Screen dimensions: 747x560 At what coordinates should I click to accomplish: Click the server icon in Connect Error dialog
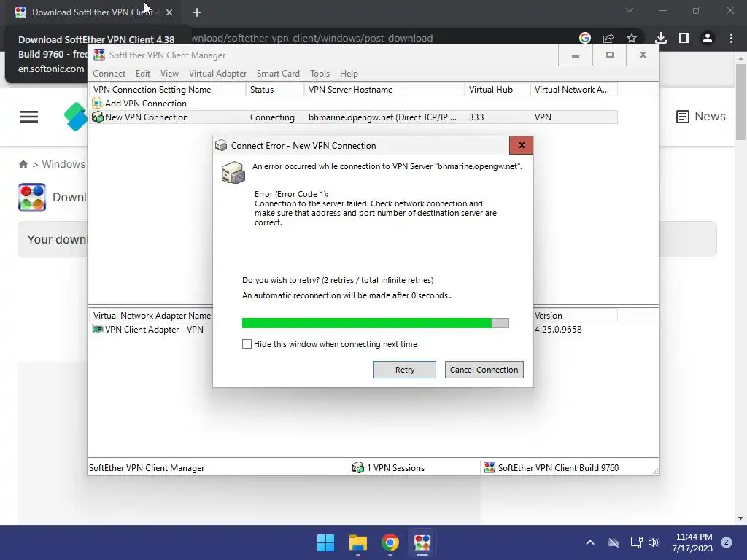point(233,172)
